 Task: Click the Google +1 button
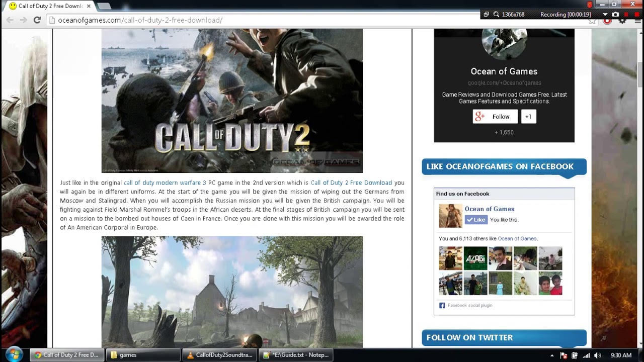pyautogui.click(x=528, y=117)
